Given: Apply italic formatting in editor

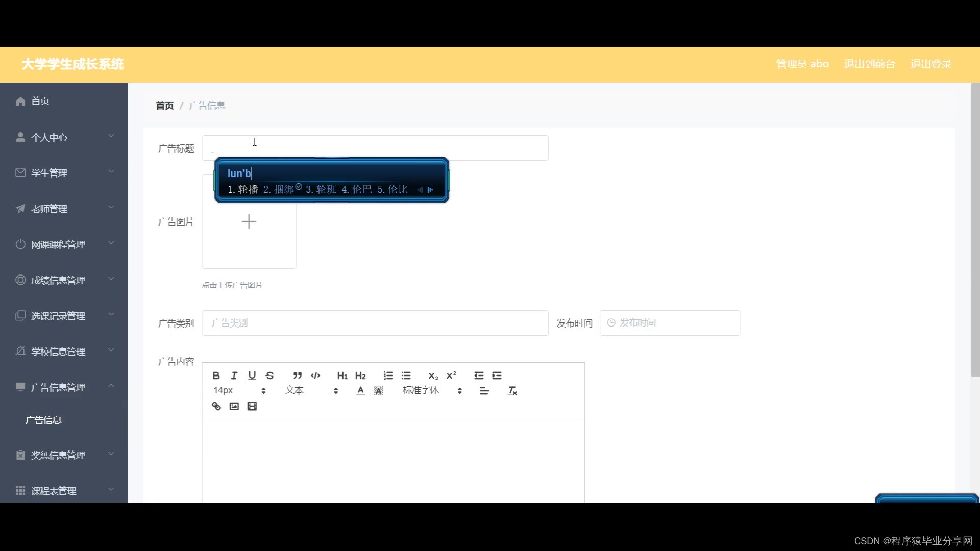Looking at the screenshot, I should click(234, 375).
